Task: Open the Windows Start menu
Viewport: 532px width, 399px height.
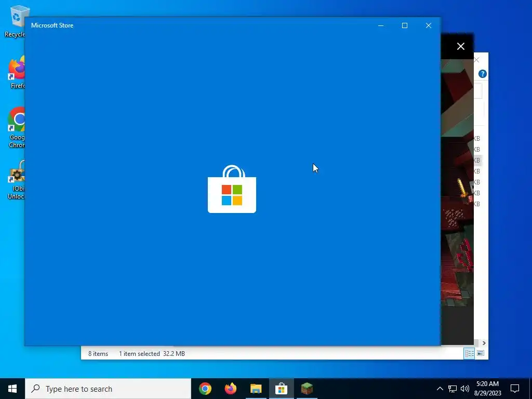Action: pyautogui.click(x=12, y=389)
